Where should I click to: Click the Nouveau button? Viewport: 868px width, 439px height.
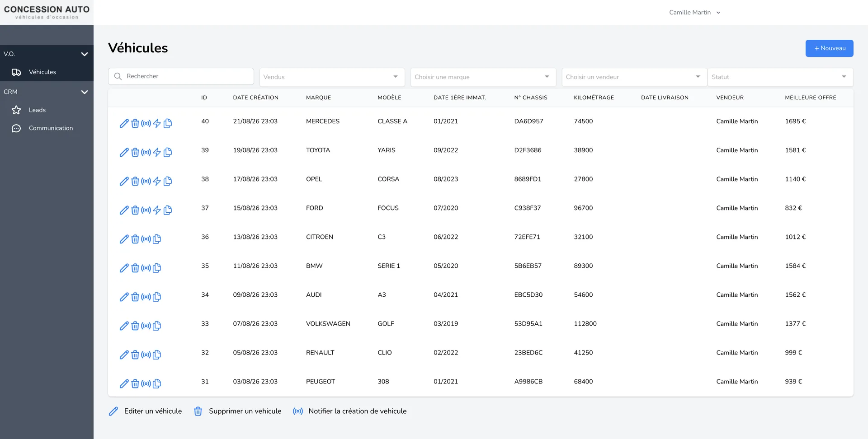(x=829, y=48)
